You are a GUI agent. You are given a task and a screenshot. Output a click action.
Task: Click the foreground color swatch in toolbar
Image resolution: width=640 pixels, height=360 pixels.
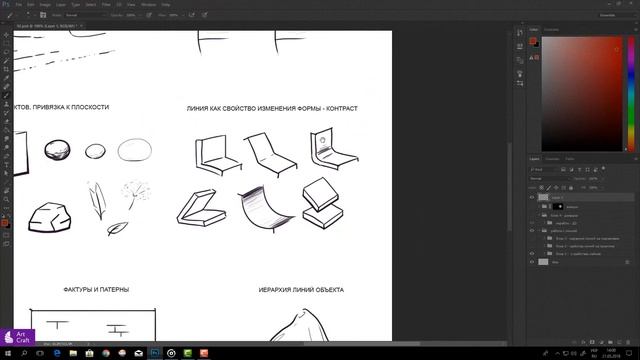pos(4,222)
